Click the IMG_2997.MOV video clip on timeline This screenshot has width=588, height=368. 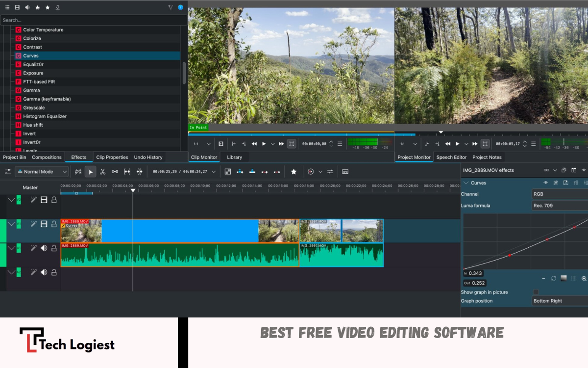click(341, 231)
